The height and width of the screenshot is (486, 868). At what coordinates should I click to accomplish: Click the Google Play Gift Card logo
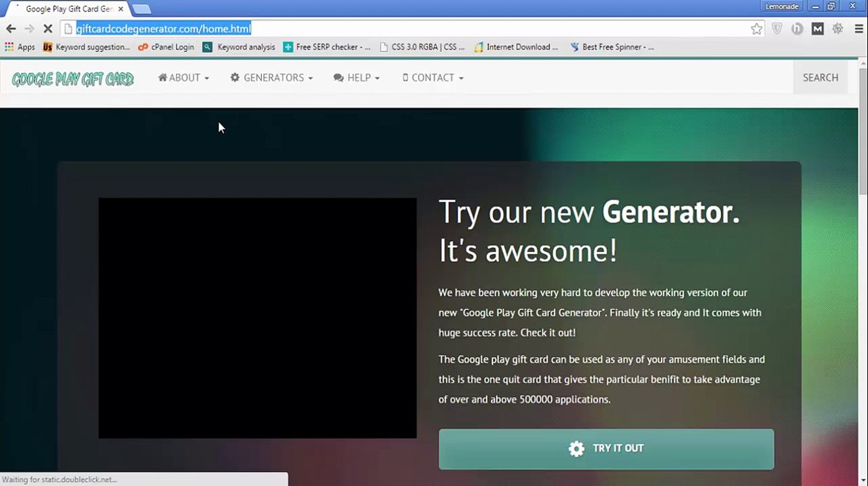[x=73, y=79]
